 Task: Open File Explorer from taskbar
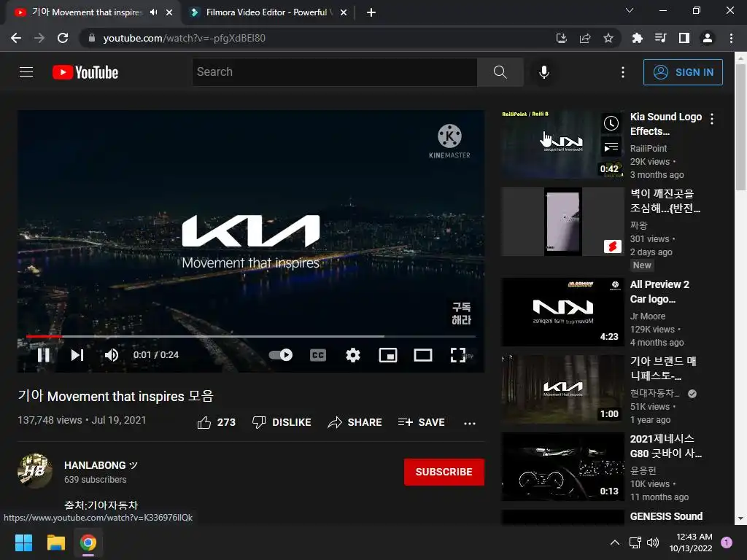pos(55,542)
